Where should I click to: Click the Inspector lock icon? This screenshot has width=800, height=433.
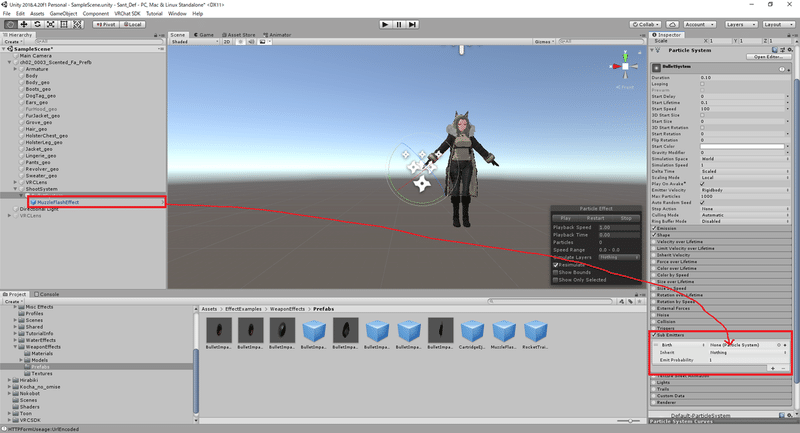tap(790, 35)
